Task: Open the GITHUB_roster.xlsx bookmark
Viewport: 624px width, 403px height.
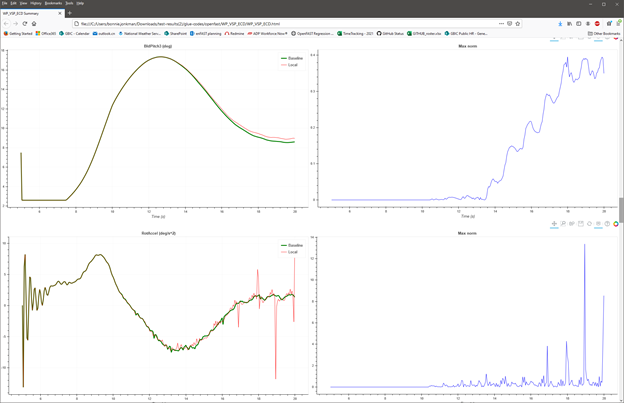Action: (x=424, y=34)
